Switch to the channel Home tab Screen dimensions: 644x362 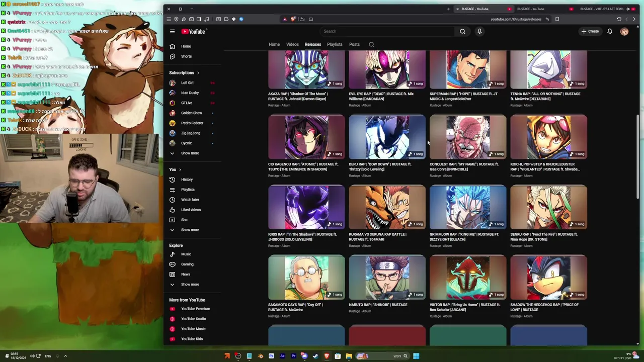coord(274,44)
